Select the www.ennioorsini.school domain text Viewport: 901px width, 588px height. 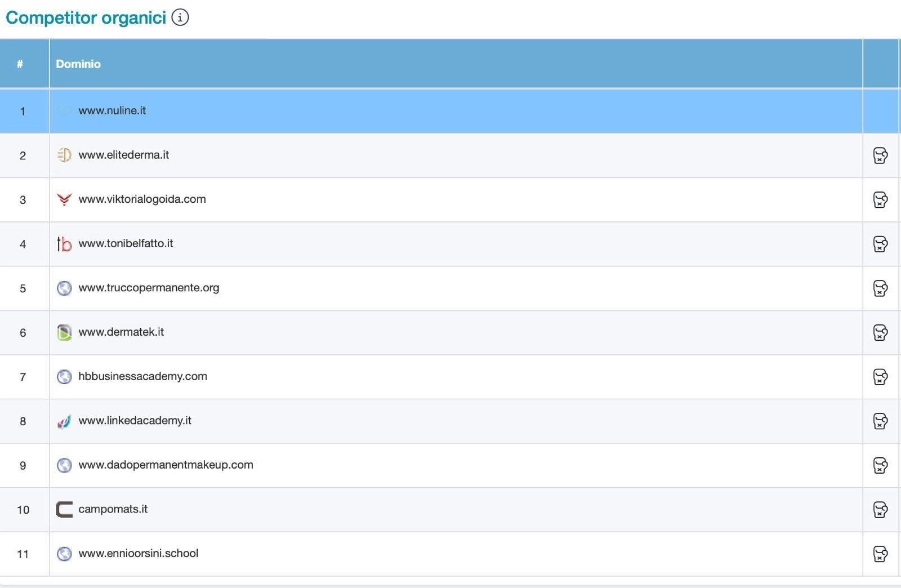[x=138, y=554]
